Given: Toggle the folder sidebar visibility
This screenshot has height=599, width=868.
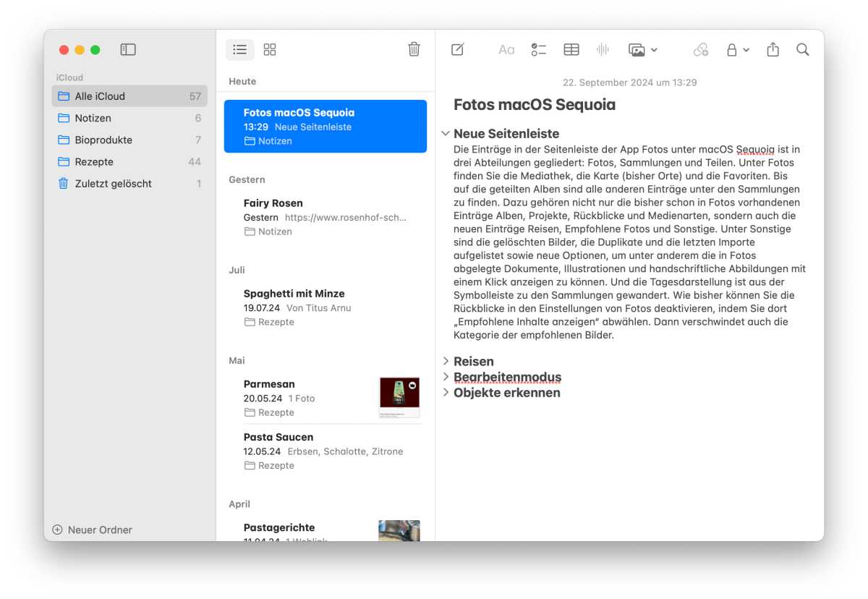Looking at the screenshot, I should click(x=128, y=50).
